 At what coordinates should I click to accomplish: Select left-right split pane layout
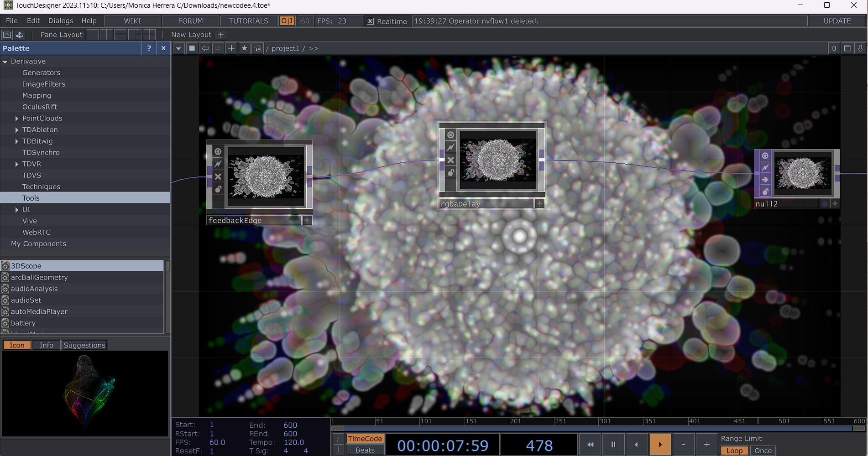[106, 35]
